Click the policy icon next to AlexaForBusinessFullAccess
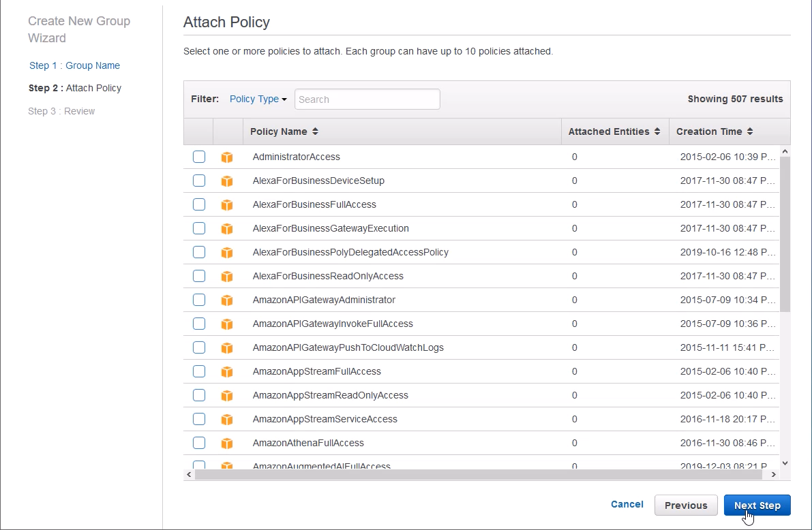This screenshot has width=812, height=530. click(x=227, y=205)
